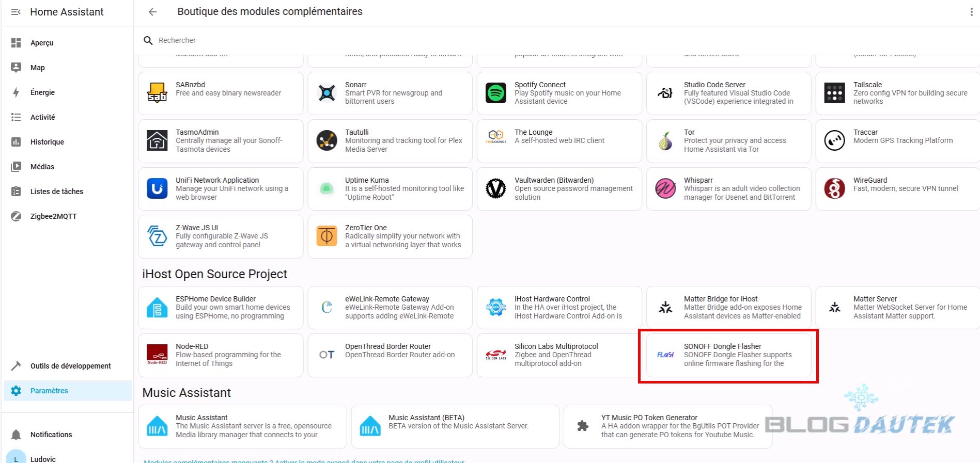The image size is (980, 463).
Task: Open the three-dot overflow menu
Action: point(971,12)
